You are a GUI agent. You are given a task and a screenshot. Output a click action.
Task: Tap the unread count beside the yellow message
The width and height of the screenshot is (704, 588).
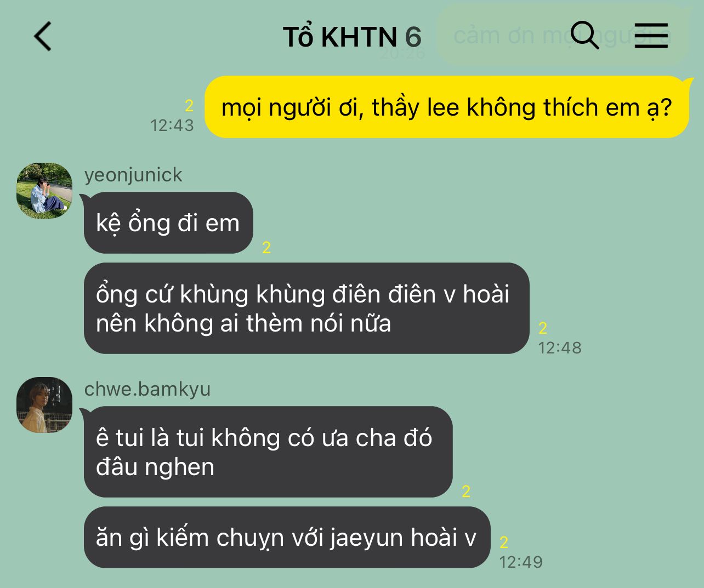(x=189, y=105)
